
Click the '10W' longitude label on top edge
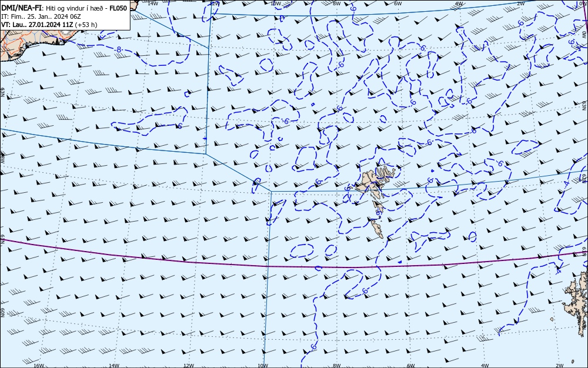[276, 3]
